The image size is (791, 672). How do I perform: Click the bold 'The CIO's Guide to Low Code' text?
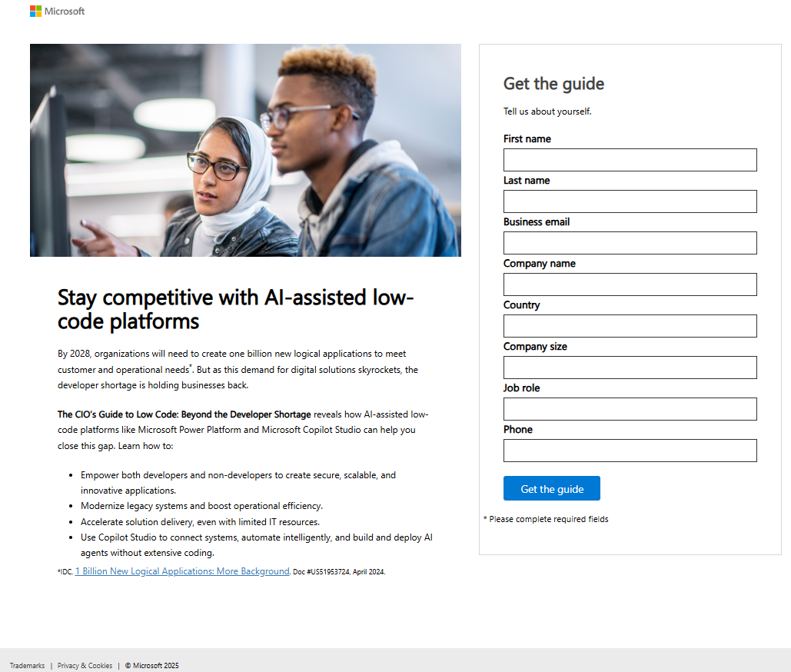tap(184, 414)
